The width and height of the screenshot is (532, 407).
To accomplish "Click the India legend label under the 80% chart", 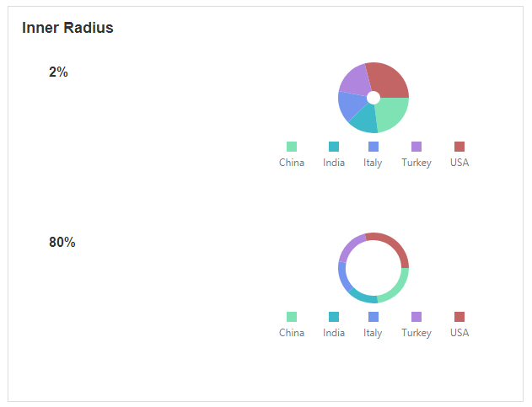I will coord(334,333).
